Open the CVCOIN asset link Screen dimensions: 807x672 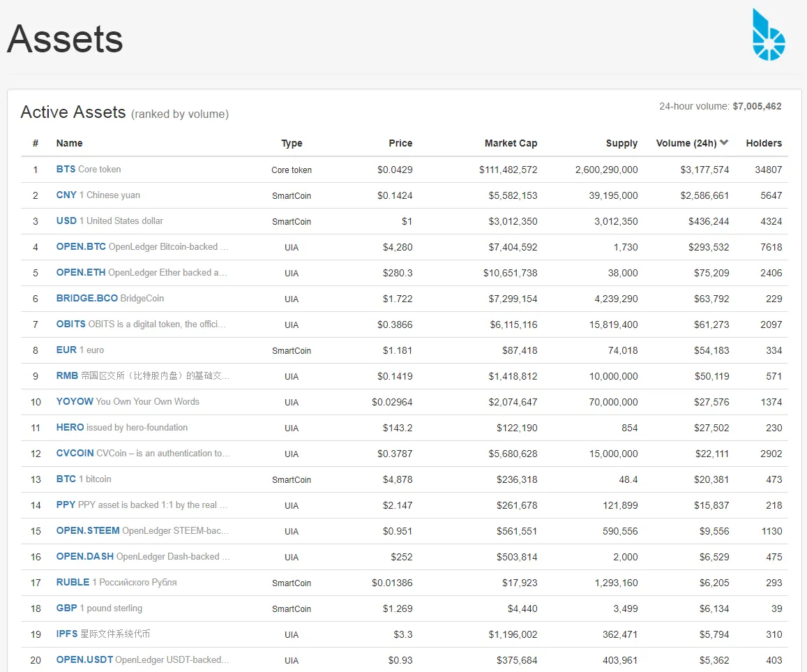coord(75,453)
